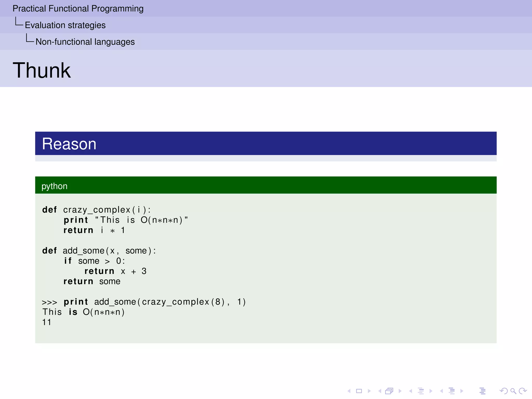532x399 pixels.
Task: Go to previous subsection arrow
Action: pyautogui.click(x=410, y=391)
